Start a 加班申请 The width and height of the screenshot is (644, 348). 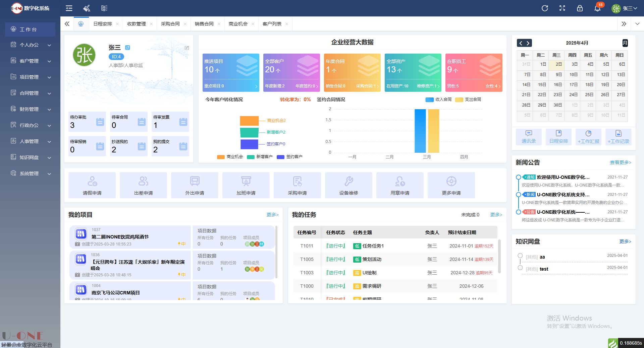(246, 185)
